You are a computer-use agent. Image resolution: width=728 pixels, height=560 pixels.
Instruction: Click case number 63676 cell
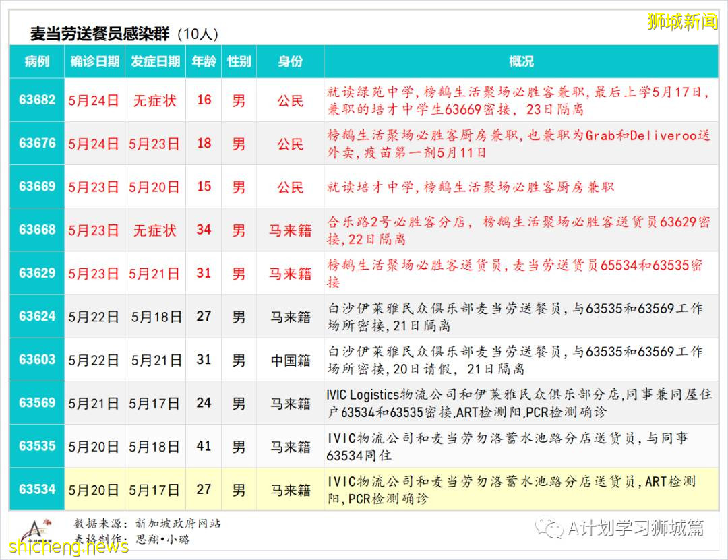tap(37, 144)
